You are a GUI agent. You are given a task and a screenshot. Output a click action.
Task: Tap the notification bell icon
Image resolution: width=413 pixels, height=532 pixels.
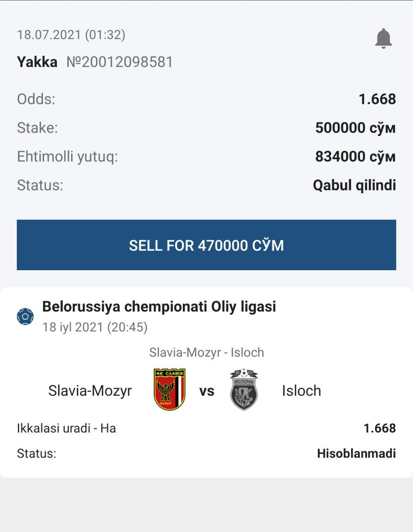click(x=383, y=39)
